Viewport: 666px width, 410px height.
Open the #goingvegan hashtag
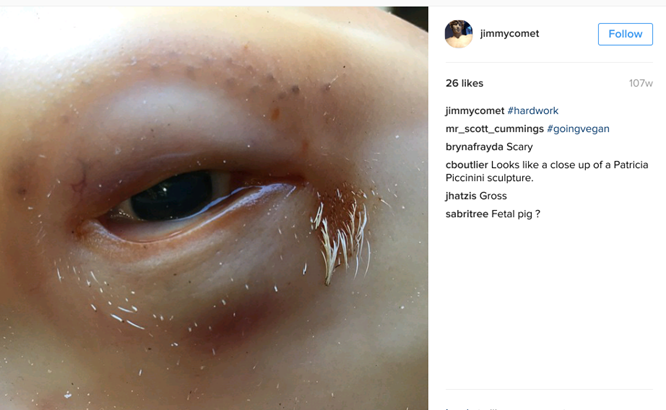[x=578, y=129]
